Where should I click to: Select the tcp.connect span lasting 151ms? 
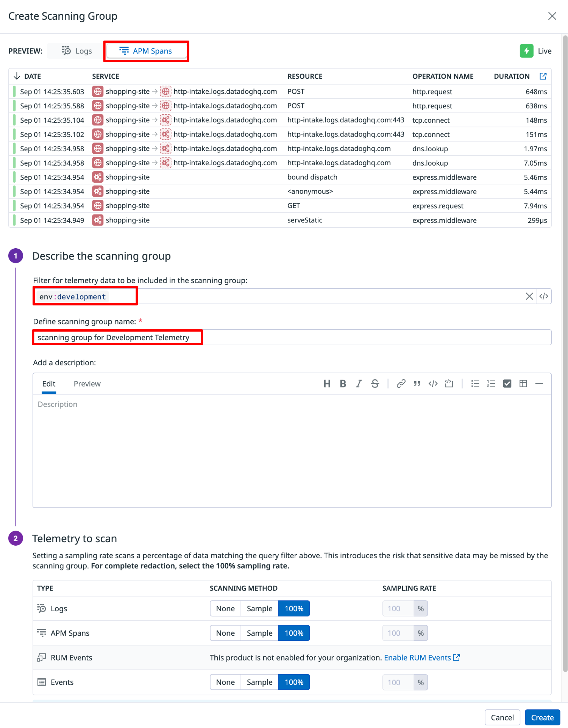[x=280, y=134]
